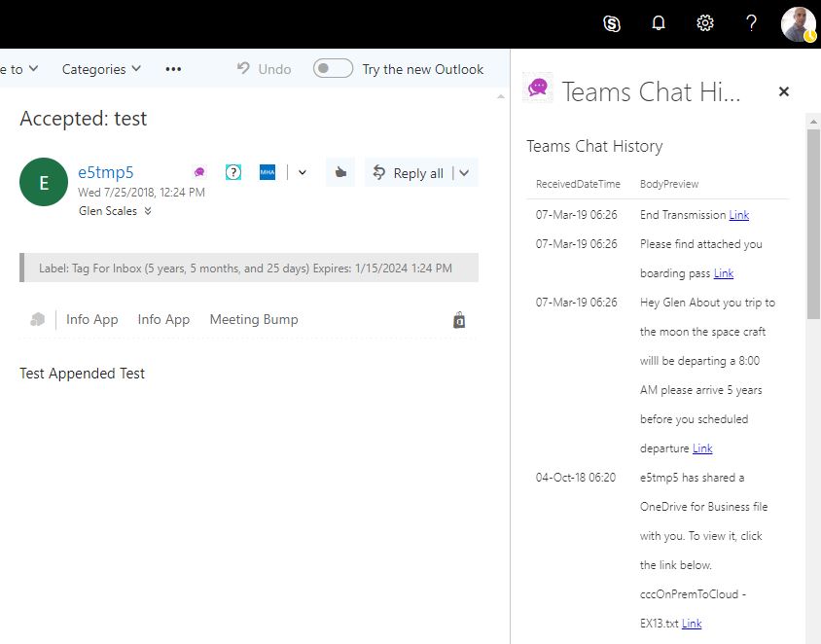Expand the add-ins dropdown chevron
The image size is (821, 644).
click(303, 172)
